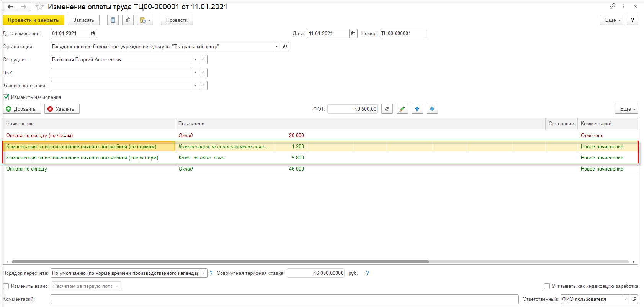Copy link to document icon
Image resolution: width=644 pixels, height=307 pixels.
pyautogui.click(x=612, y=6)
